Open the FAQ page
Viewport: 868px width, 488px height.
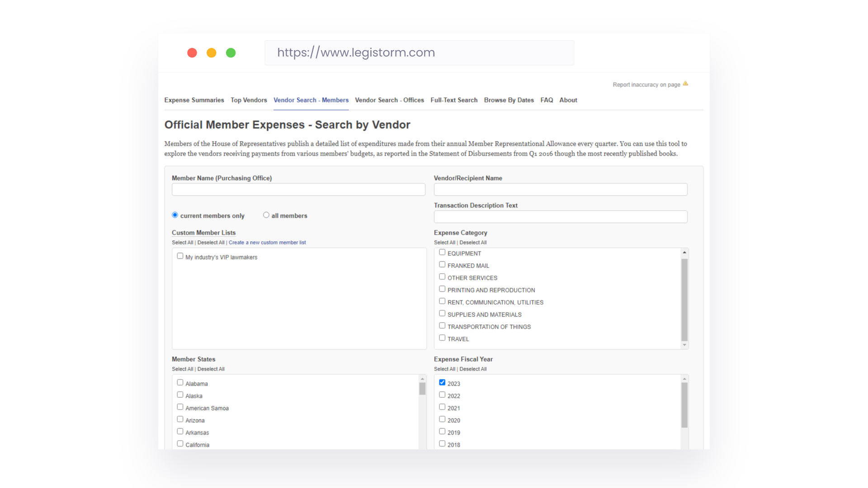pyautogui.click(x=547, y=100)
